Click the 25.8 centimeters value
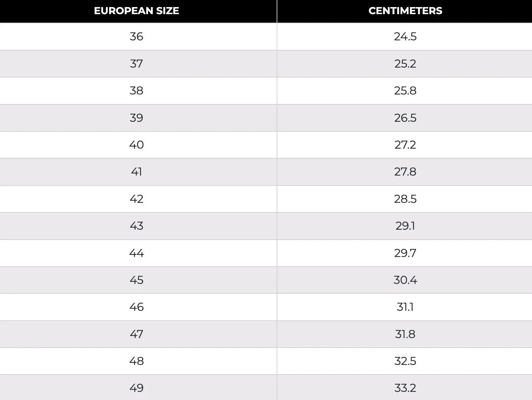 coord(405,91)
